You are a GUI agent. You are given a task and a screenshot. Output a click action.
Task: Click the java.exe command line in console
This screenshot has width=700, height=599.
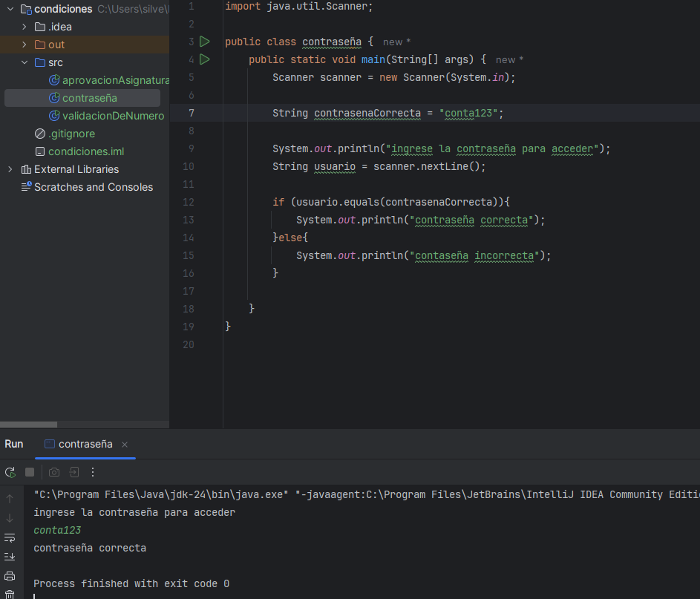367,494
